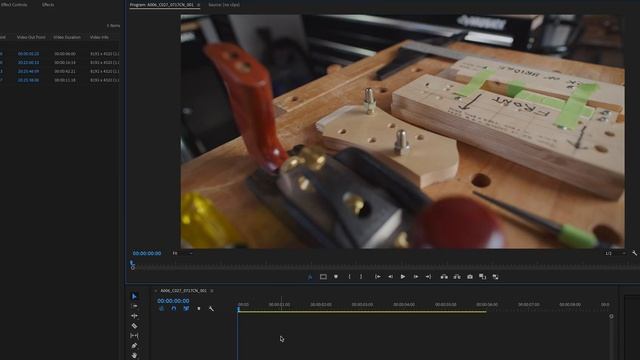Select the A006 sequence tab in timeline
Viewport: 640px width, 360px height.
point(183,291)
